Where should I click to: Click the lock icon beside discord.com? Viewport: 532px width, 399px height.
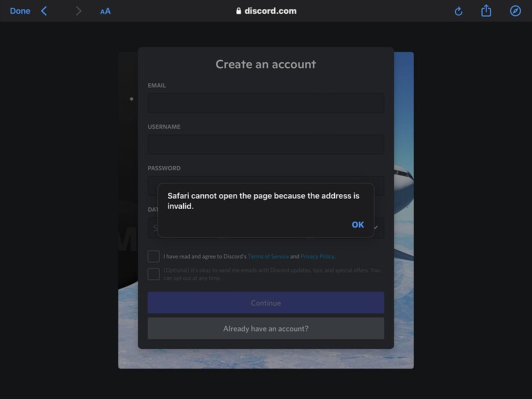[x=239, y=11]
